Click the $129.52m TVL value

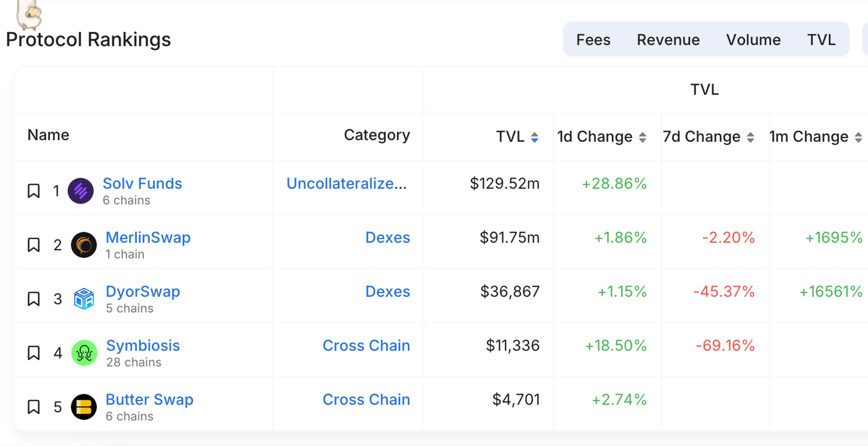point(505,183)
